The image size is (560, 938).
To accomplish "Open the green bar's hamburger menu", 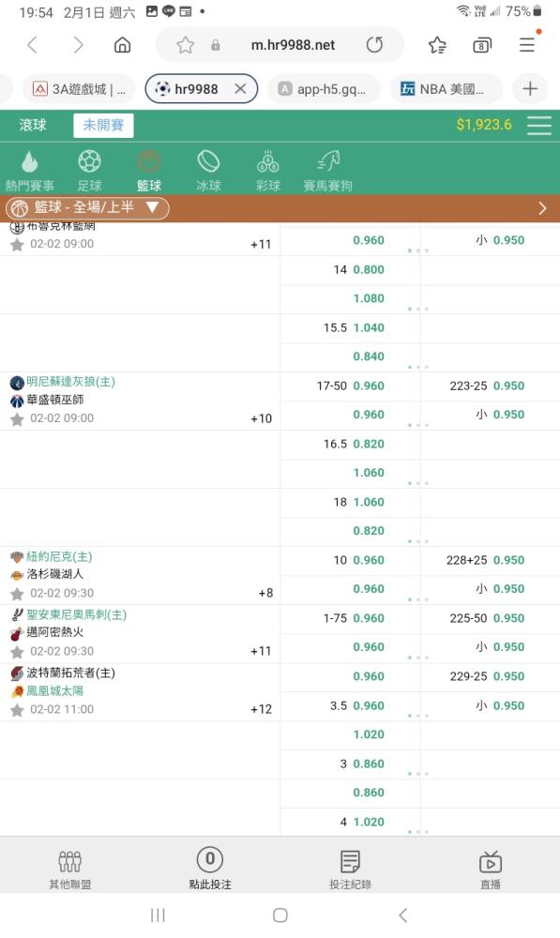I will pyautogui.click(x=539, y=125).
